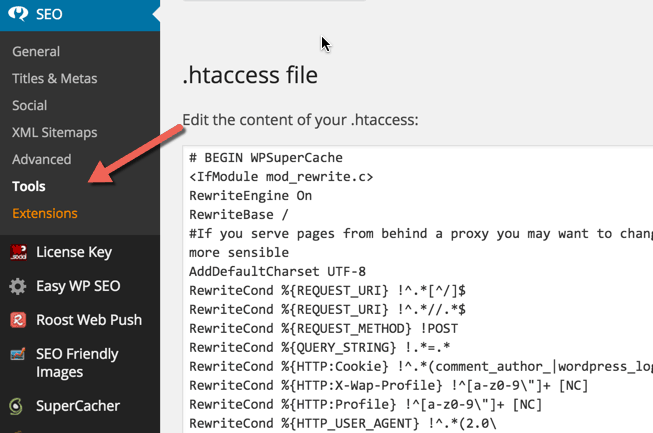Click the REQUEST_URI line containing //
The height and width of the screenshot is (433, 653).
[327, 310]
